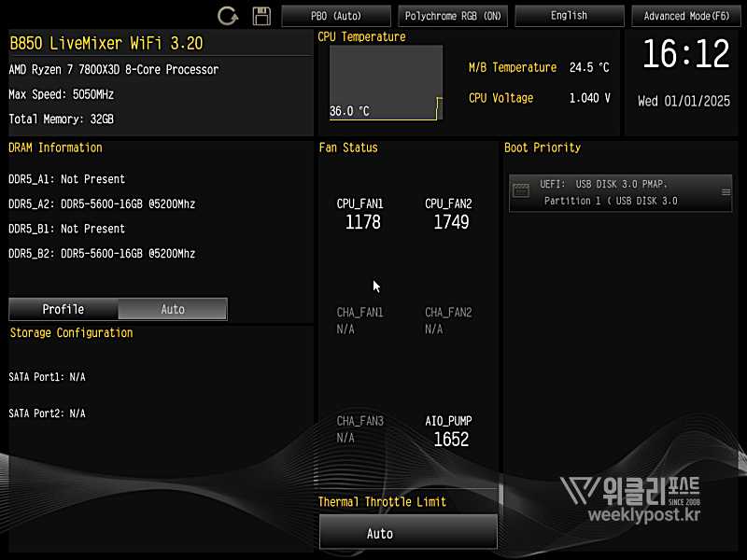The height and width of the screenshot is (560, 747).
Task: Toggle Polychrome RGB (ON) button
Action: (453, 16)
